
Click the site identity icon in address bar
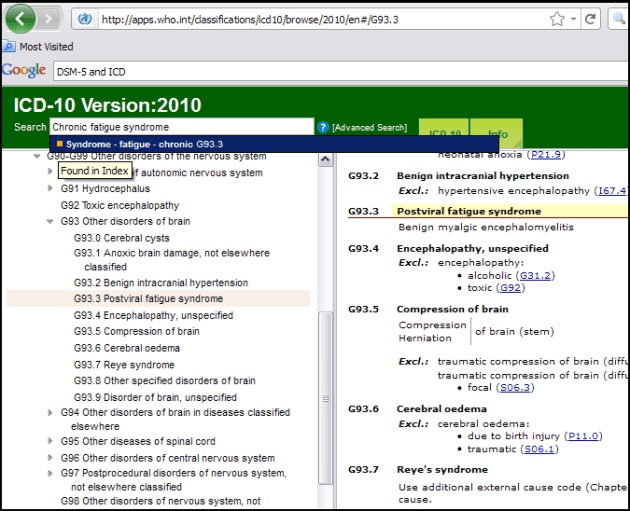pyautogui.click(x=85, y=19)
